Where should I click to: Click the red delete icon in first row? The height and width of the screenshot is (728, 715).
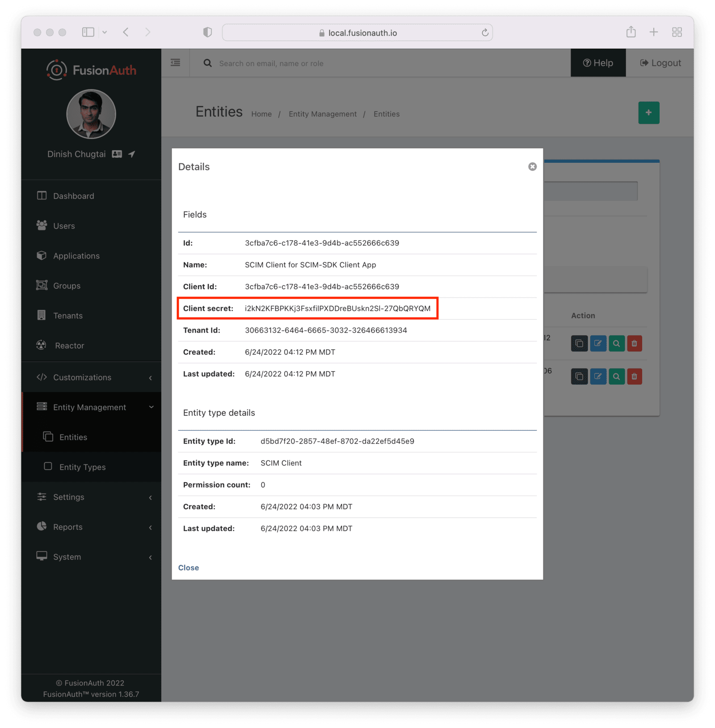point(634,343)
